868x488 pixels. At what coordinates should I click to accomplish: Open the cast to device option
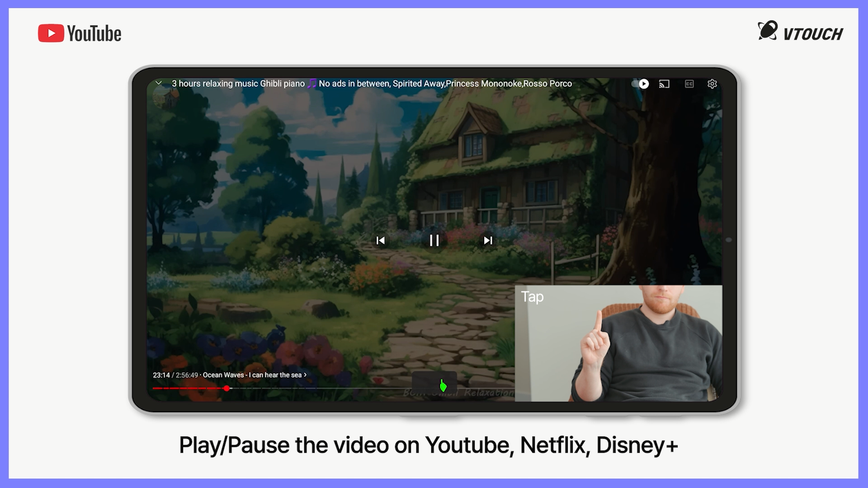click(x=664, y=84)
